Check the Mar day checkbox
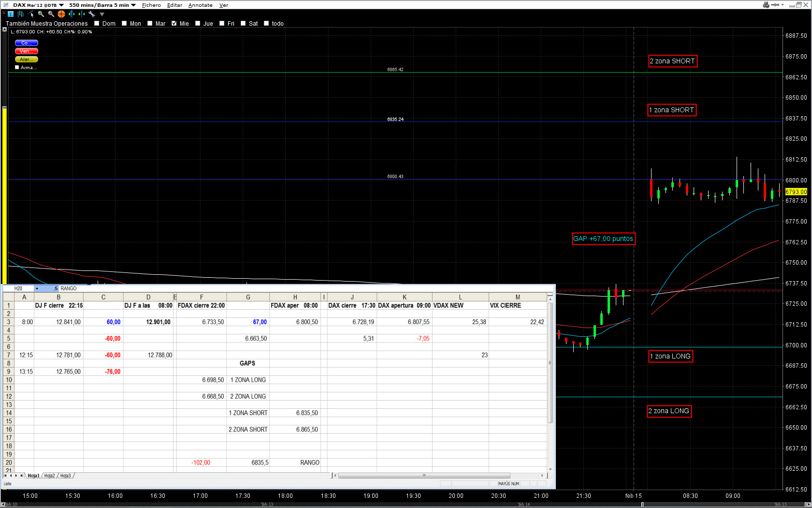Image resolution: width=812 pixels, height=508 pixels. click(150, 23)
